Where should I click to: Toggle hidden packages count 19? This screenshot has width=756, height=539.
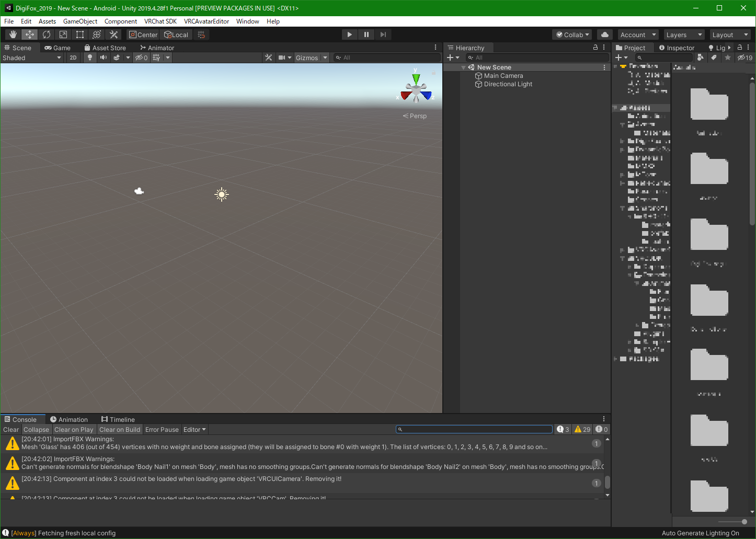click(x=745, y=58)
